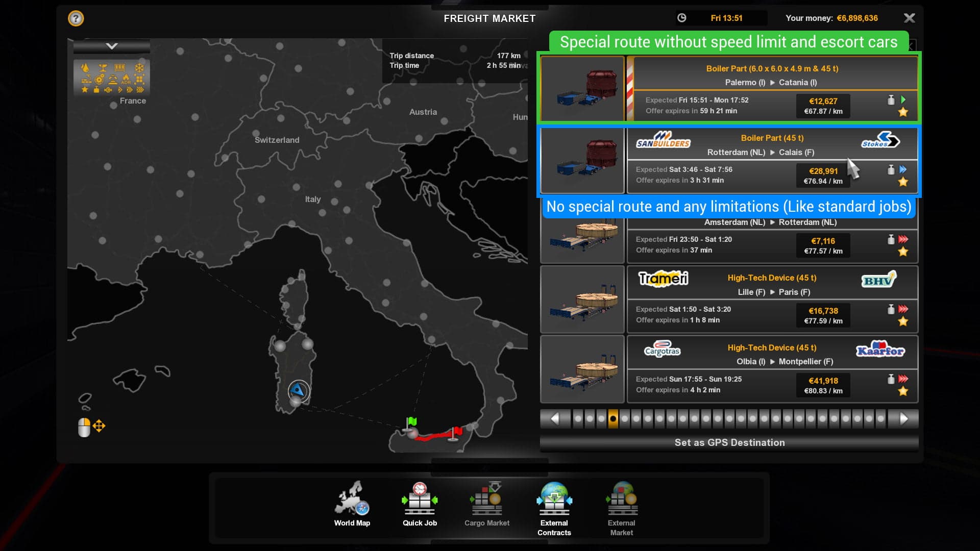
Task: Toggle the double-chevron medium urgency filter
Action: click(x=130, y=91)
